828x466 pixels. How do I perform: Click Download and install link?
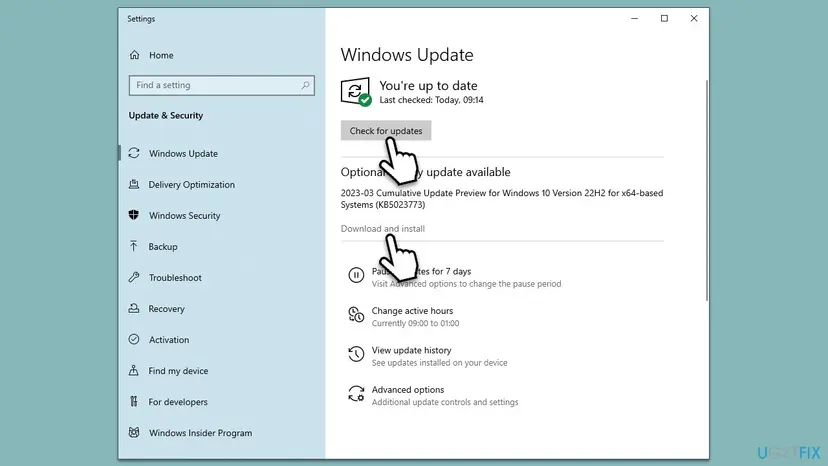coord(383,229)
